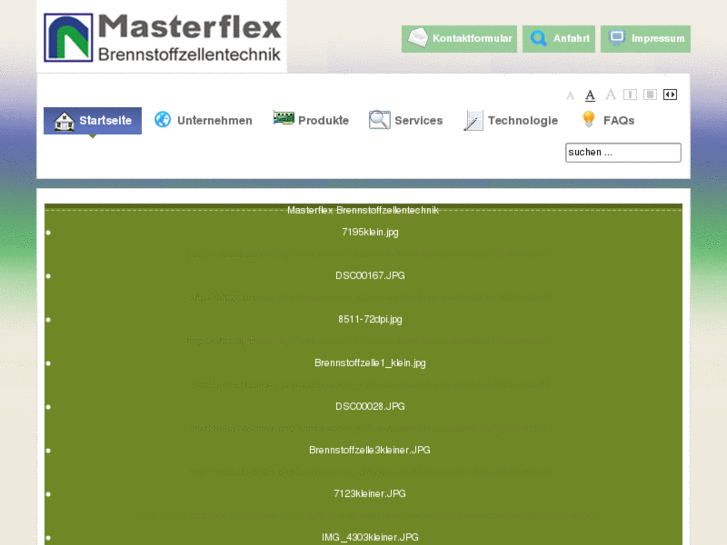Image resolution: width=727 pixels, height=545 pixels.
Task: Open image Brennstoffzelle1_klein.jpg
Action: (x=370, y=363)
